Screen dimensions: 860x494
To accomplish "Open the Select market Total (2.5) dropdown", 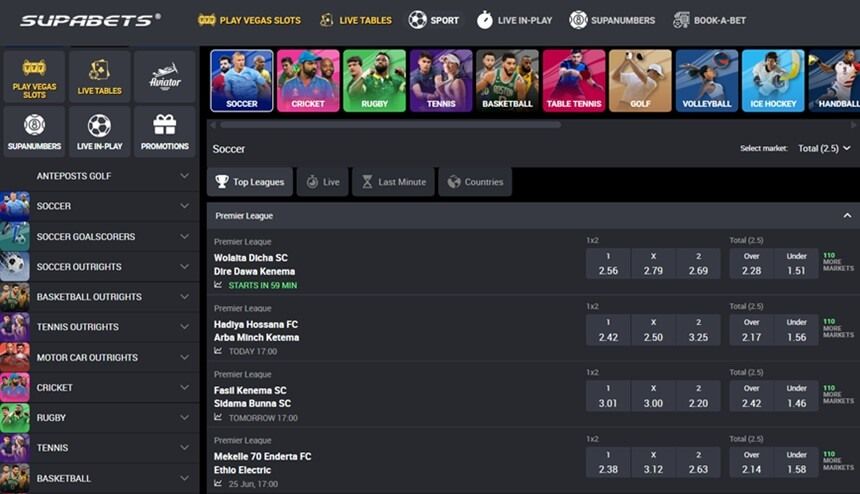I will pos(824,149).
